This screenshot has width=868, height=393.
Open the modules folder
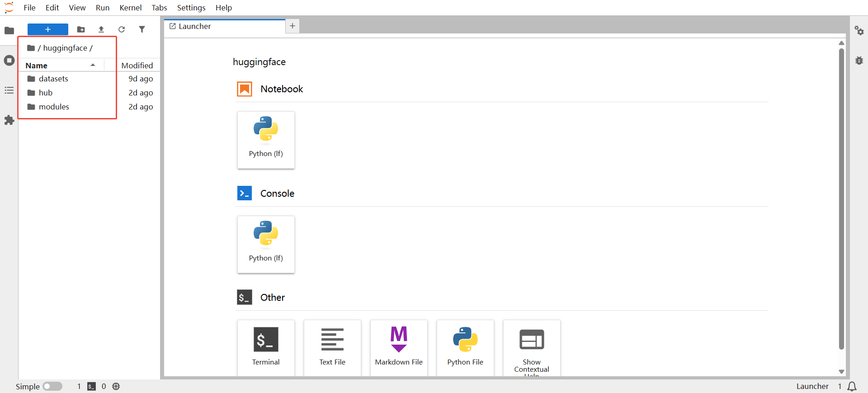[x=54, y=107]
